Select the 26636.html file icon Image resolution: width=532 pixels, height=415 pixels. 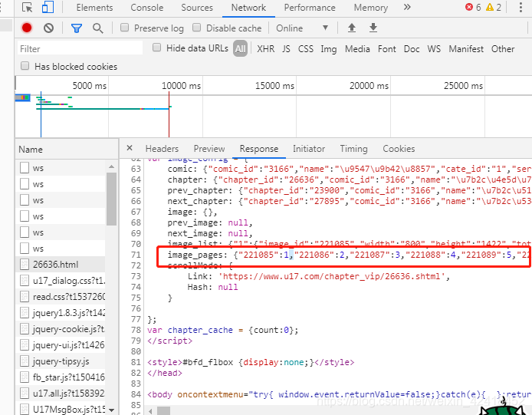(25, 264)
